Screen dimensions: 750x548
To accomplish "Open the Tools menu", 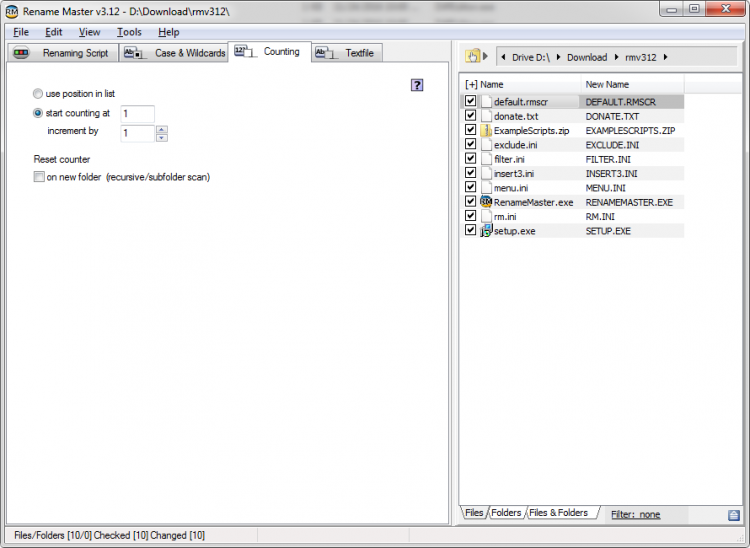I will [x=129, y=32].
